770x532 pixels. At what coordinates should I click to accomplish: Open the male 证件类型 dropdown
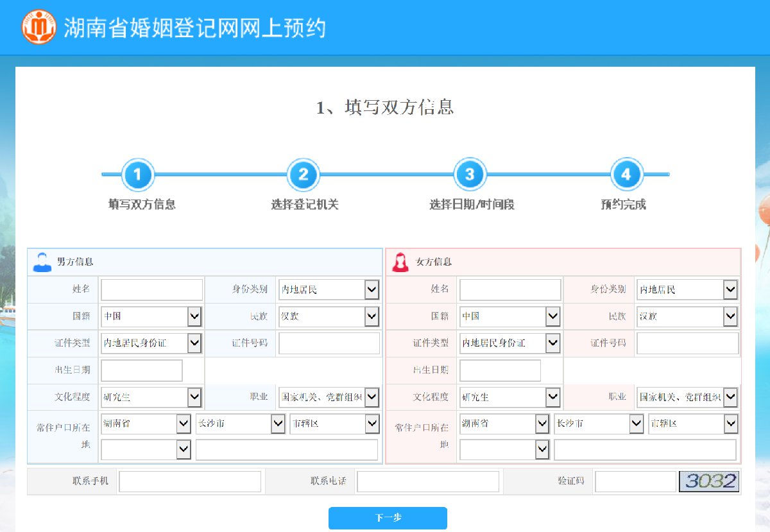(152, 343)
